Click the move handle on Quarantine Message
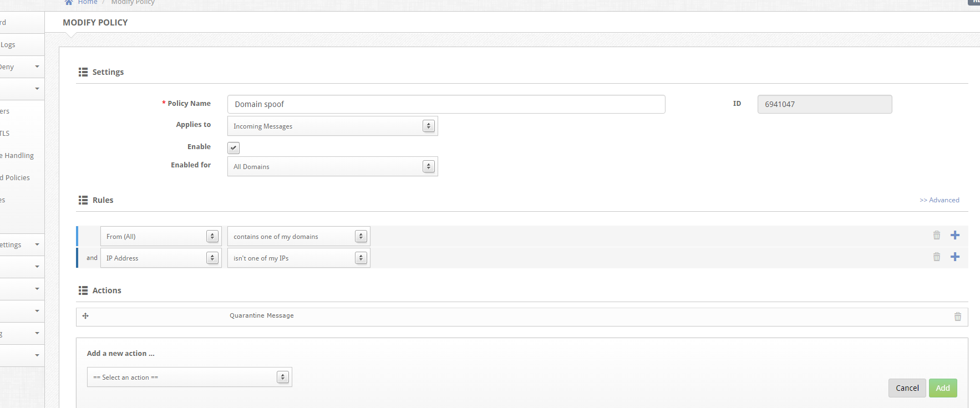Screen dimensions: 980x408 (85, 316)
